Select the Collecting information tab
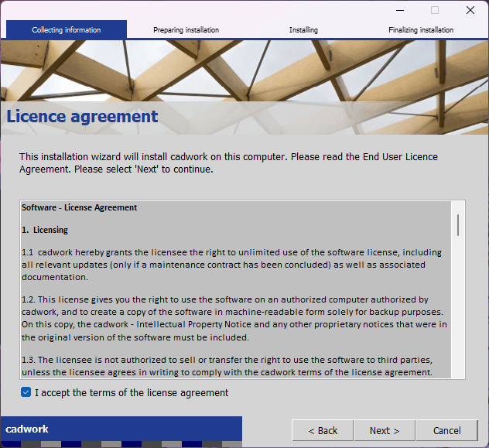489x448 pixels. pyautogui.click(x=67, y=30)
